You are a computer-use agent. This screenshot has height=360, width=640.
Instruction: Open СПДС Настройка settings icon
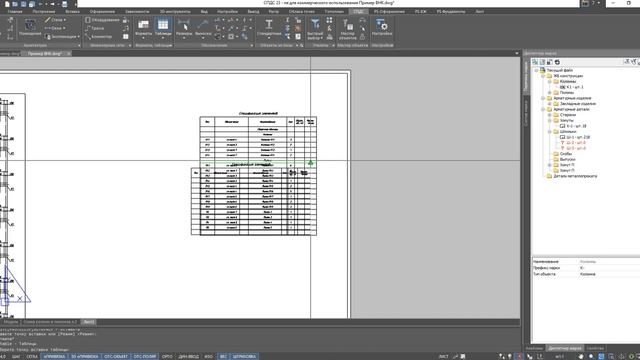coord(382,25)
